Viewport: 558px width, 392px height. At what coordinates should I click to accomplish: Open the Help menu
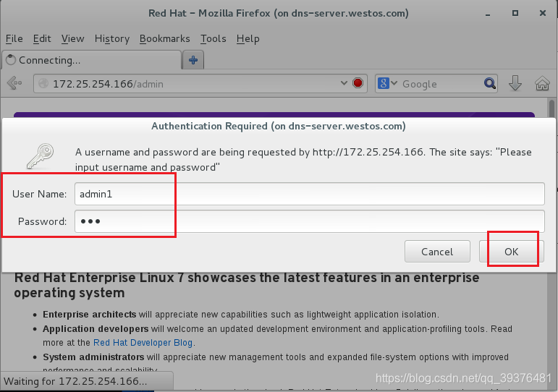[248, 38]
